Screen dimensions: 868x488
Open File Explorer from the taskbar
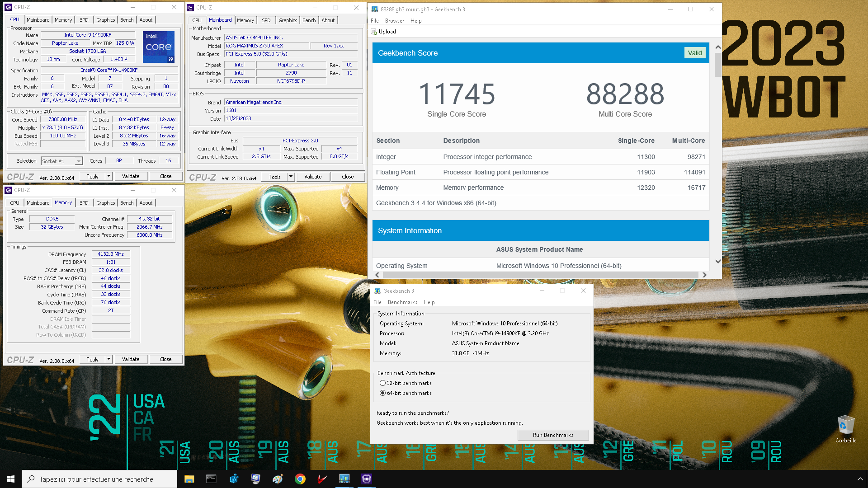point(189,479)
